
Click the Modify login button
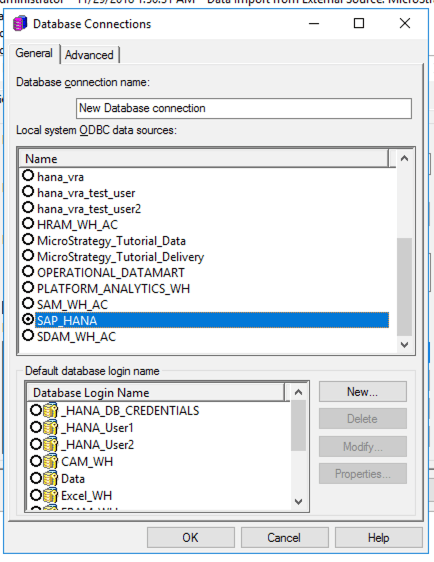coord(363,447)
